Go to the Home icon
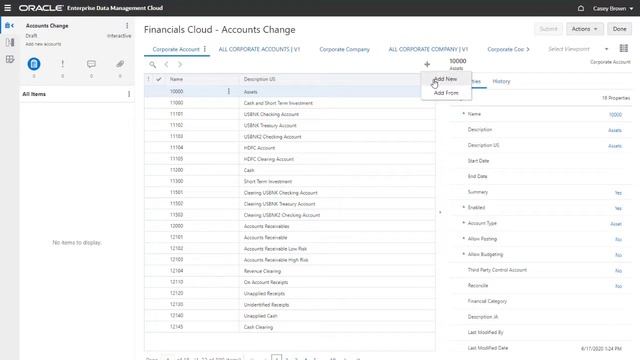640x360 pixels. click(581, 8)
